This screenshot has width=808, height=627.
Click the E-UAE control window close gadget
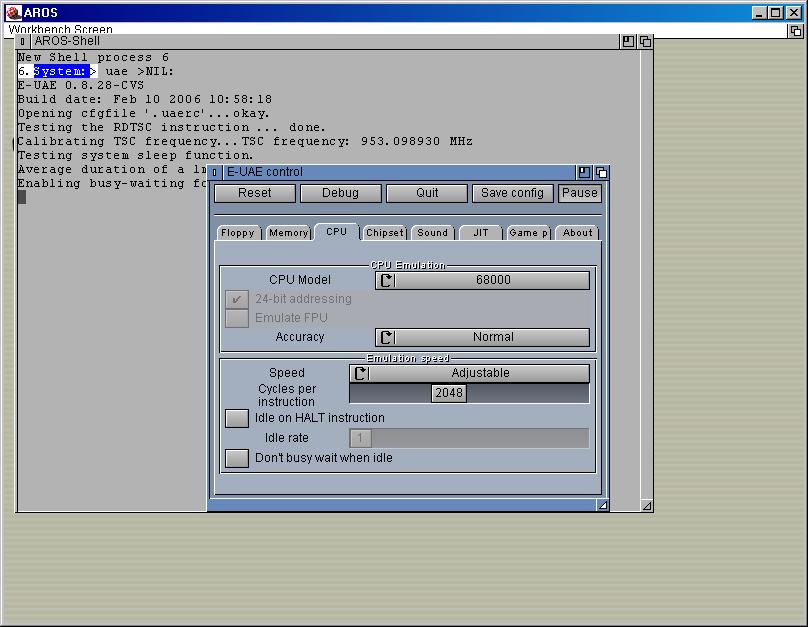[215, 172]
